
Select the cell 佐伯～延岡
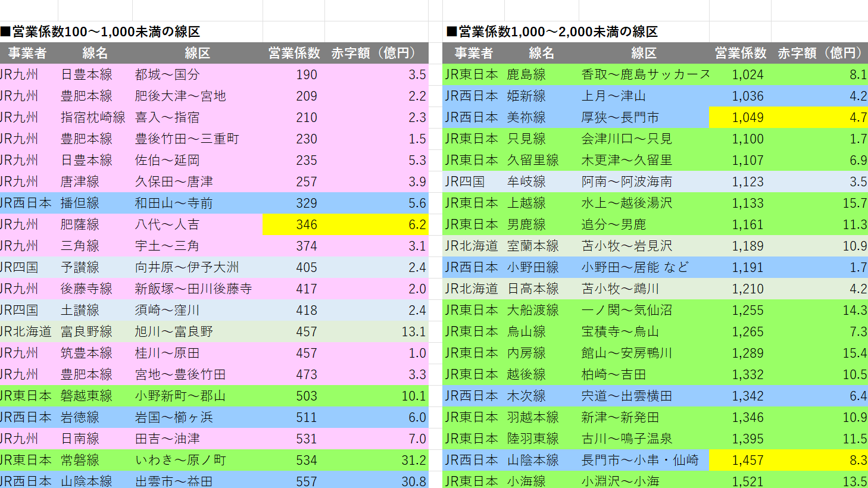[x=198, y=160]
